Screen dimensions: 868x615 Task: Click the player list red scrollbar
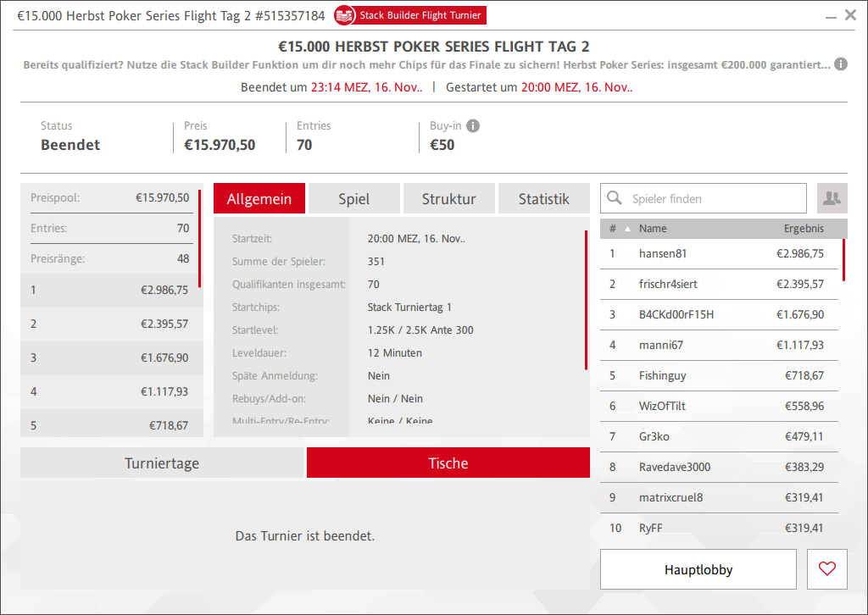click(843, 259)
